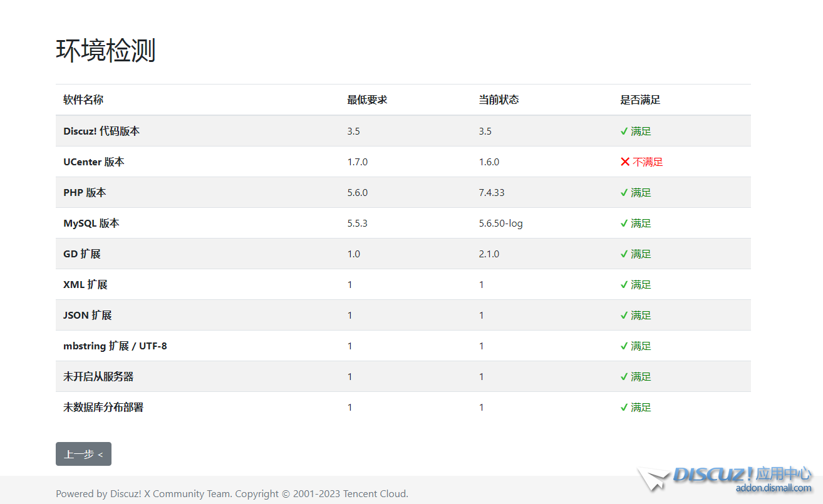Click the Discuz! 应用中心 logo watermark
The height and width of the screenshot is (504, 823).
coord(727,475)
